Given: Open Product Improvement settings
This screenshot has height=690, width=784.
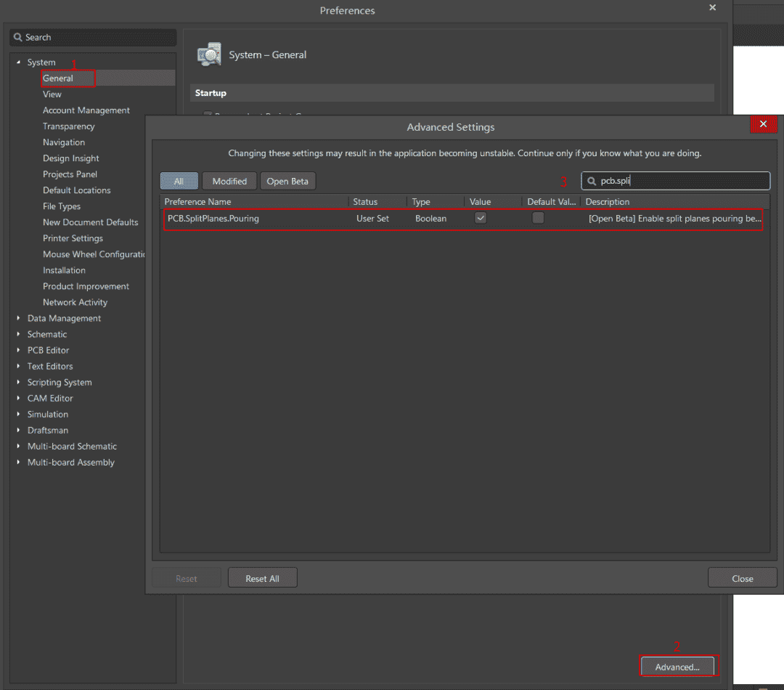Looking at the screenshot, I should 86,286.
